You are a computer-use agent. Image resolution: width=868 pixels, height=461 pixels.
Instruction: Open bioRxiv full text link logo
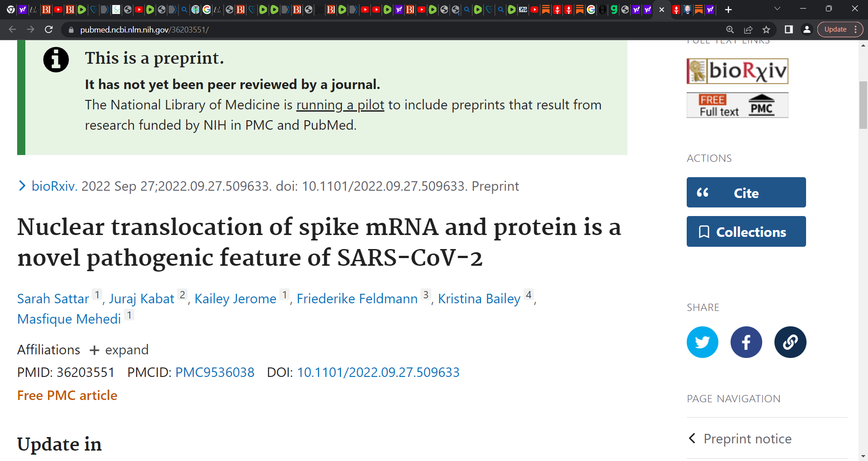(x=737, y=71)
